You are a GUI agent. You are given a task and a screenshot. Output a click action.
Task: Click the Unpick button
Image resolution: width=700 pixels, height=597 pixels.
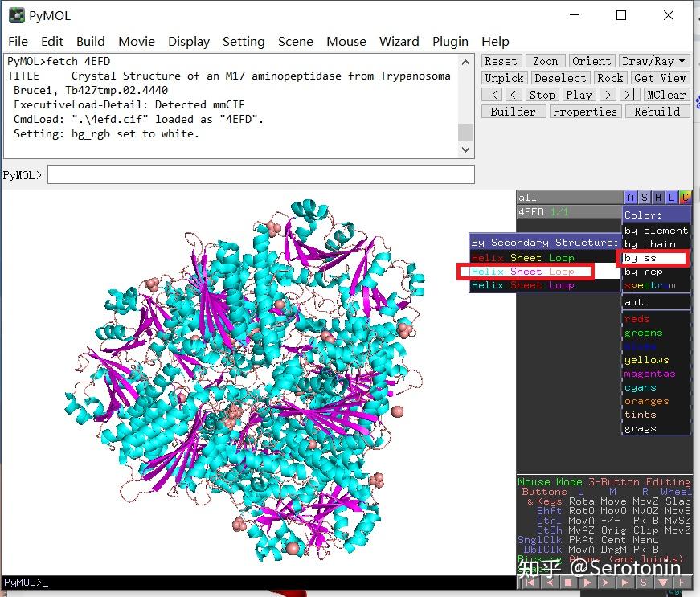pos(505,78)
